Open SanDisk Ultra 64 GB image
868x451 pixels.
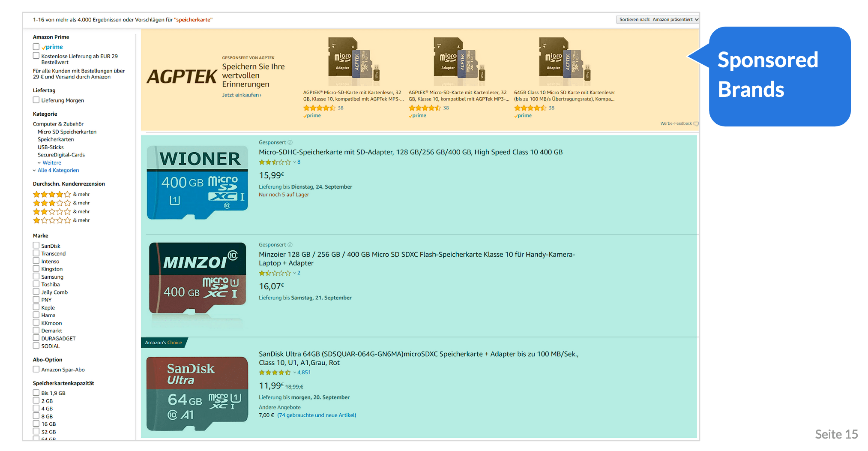pyautogui.click(x=198, y=393)
